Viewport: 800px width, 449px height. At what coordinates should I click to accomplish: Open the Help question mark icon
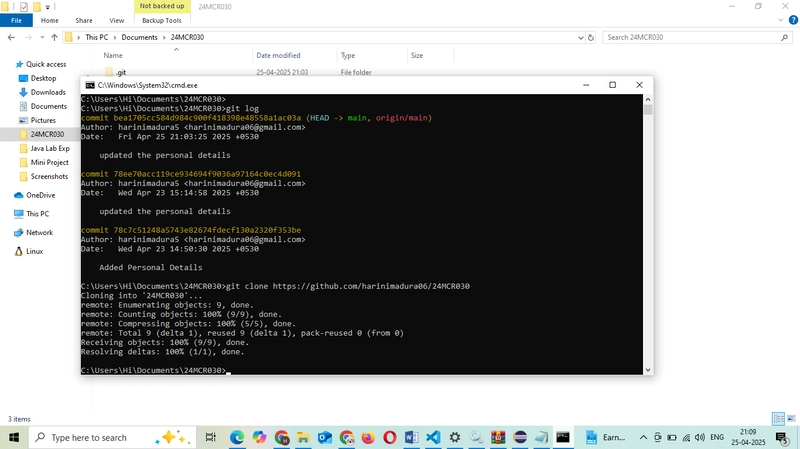click(793, 20)
